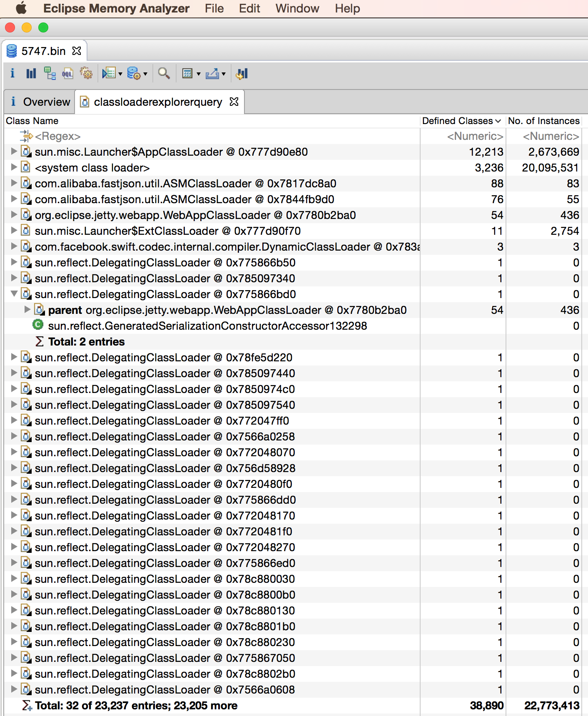Open the heap dump overview info icon in toolbar
The height and width of the screenshot is (716, 588).
(x=12, y=74)
